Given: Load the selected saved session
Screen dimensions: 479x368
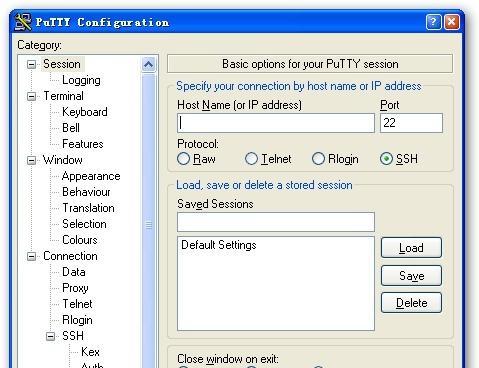Looking at the screenshot, I should (x=411, y=248).
